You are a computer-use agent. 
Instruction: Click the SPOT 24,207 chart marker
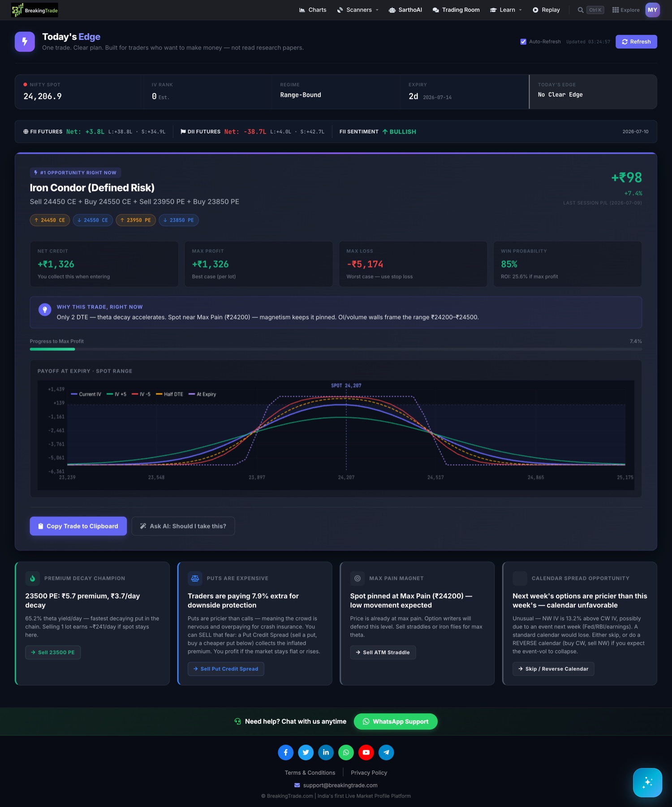click(x=346, y=385)
